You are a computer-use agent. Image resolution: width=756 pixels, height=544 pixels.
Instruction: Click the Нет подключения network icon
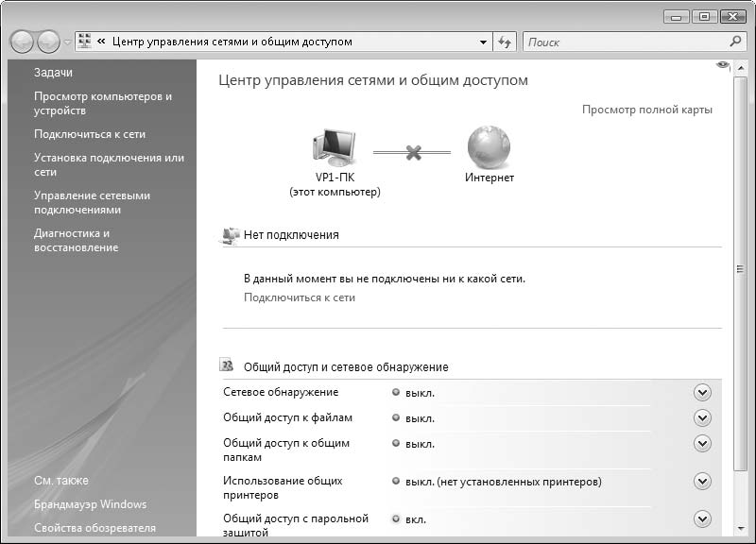point(230,235)
